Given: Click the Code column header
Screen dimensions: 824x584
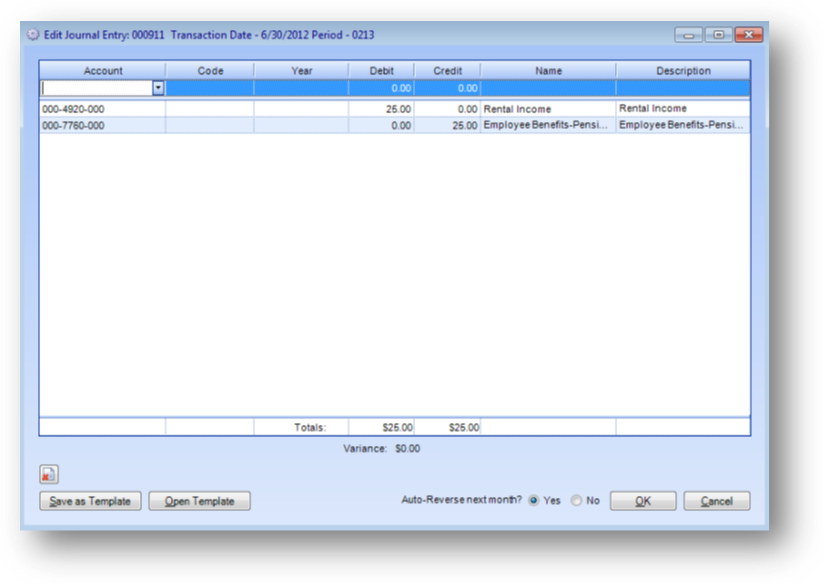Looking at the screenshot, I should (210, 70).
